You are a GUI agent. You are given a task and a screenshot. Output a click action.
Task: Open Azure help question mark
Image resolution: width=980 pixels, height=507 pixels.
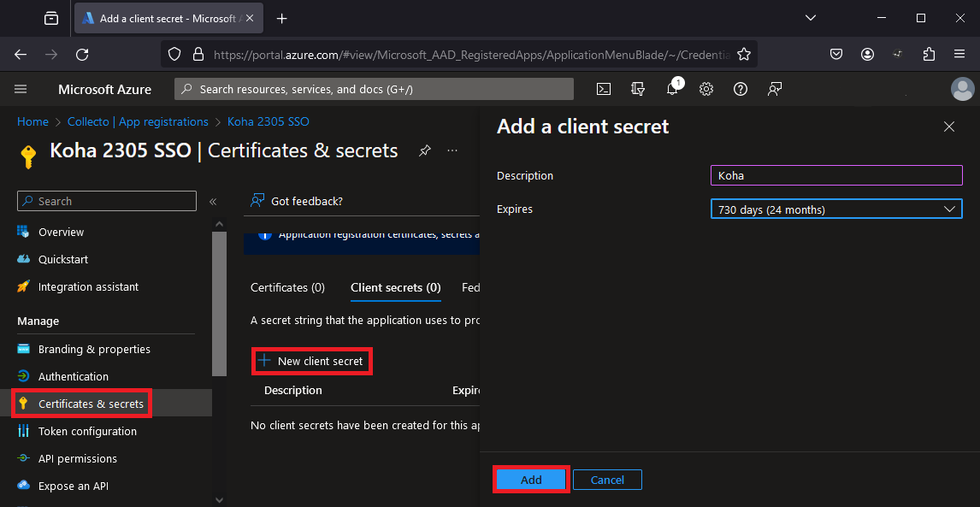click(741, 89)
